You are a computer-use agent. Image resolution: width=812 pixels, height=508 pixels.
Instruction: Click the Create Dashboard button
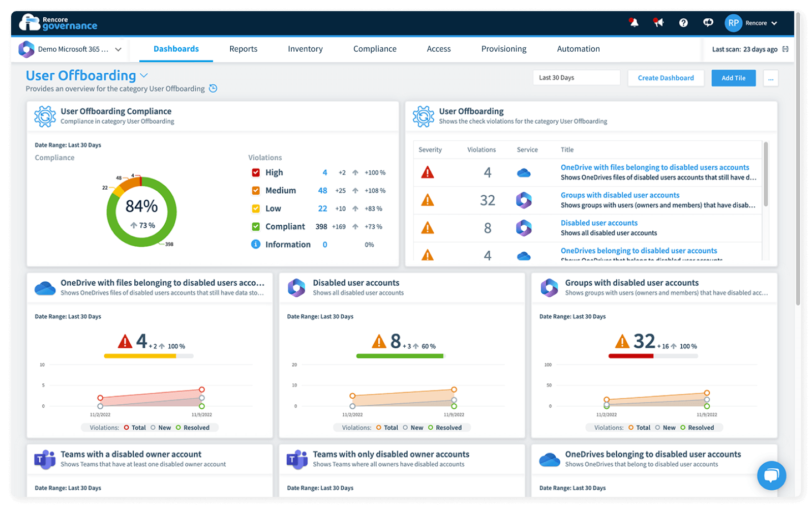coord(666,78)
